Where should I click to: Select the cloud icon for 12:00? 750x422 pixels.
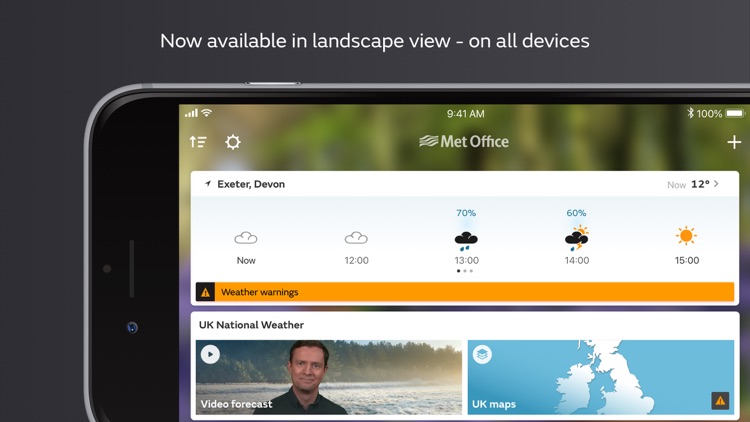(356, 237)
